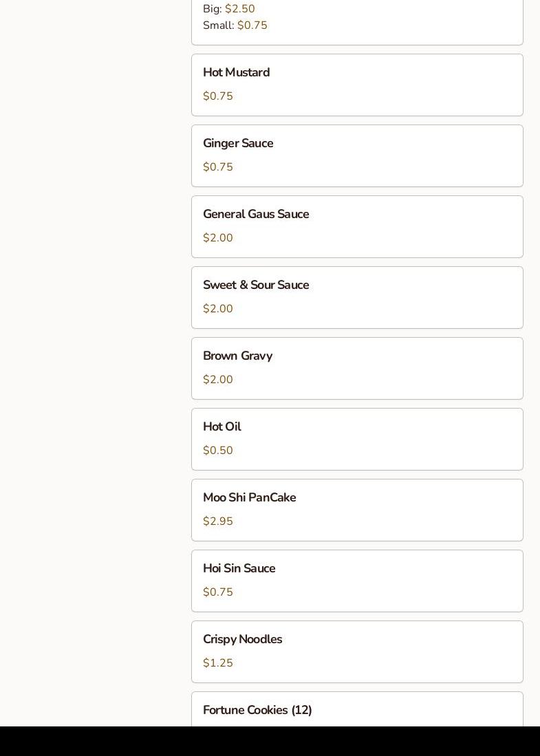Click the Small $0.75 size option
Screen dimensions: 540x756
click(x=235, y=25)
